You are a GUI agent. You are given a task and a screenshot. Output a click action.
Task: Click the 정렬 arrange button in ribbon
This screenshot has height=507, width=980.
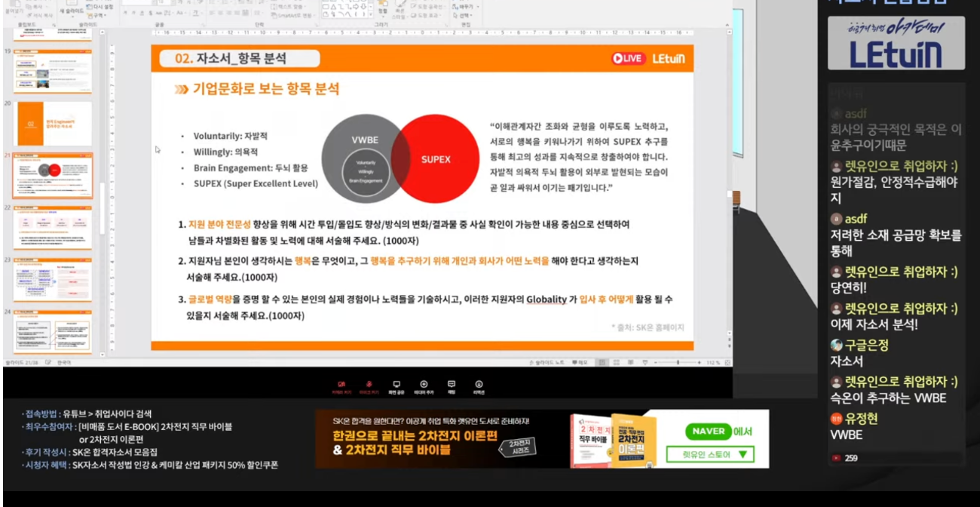tap(382, 10)
